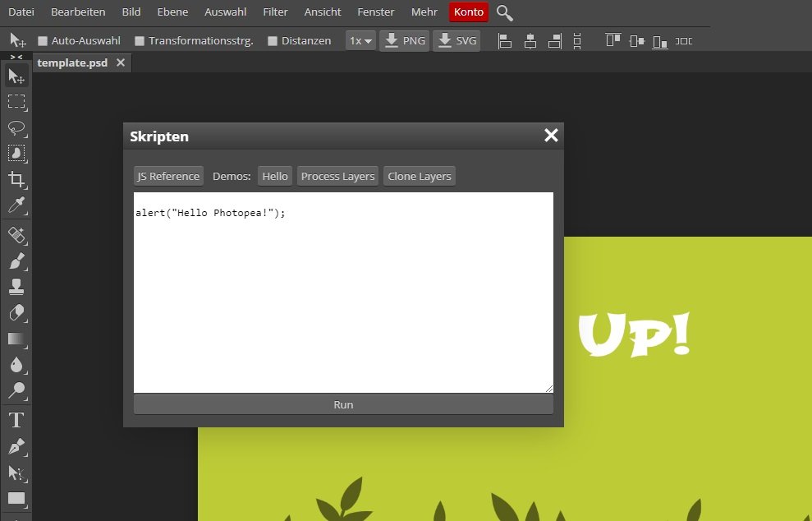
Task: Open the Datei menu
Action: [x=21, y=12]
